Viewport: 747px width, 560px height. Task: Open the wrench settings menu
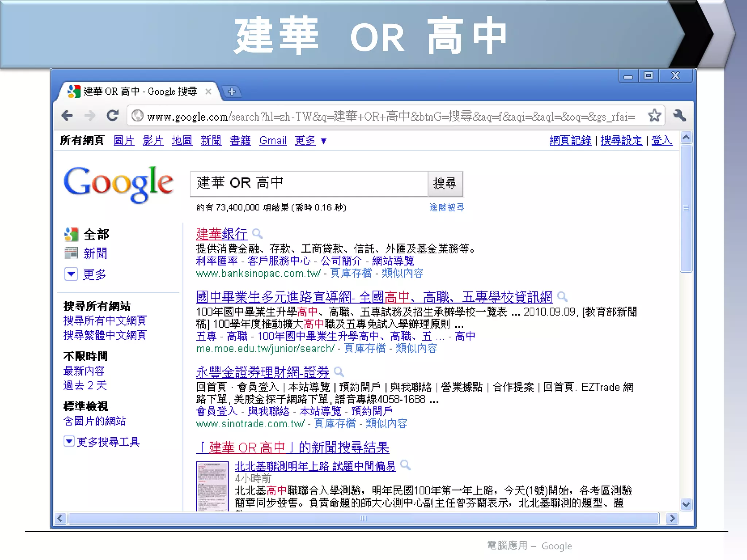(x=679, y=116)
